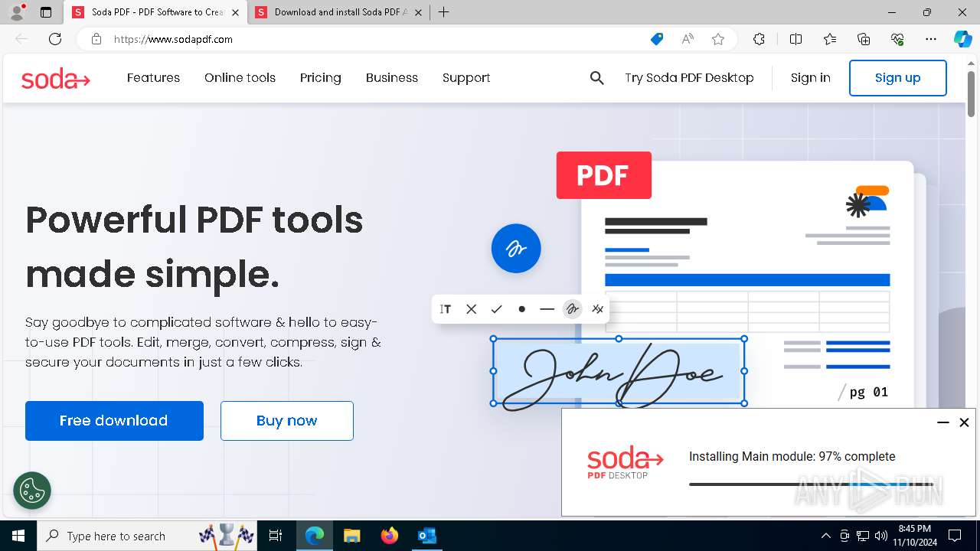Switch to Download and install Soda PDF tab
Screen dimensions: 980x551
point(339,12)
